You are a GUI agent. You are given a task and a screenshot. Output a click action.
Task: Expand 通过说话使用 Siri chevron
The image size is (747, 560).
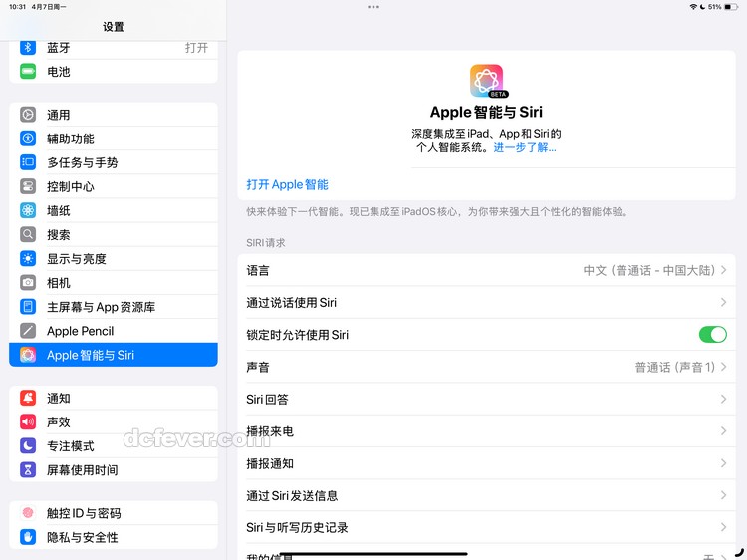pos(723,302)
